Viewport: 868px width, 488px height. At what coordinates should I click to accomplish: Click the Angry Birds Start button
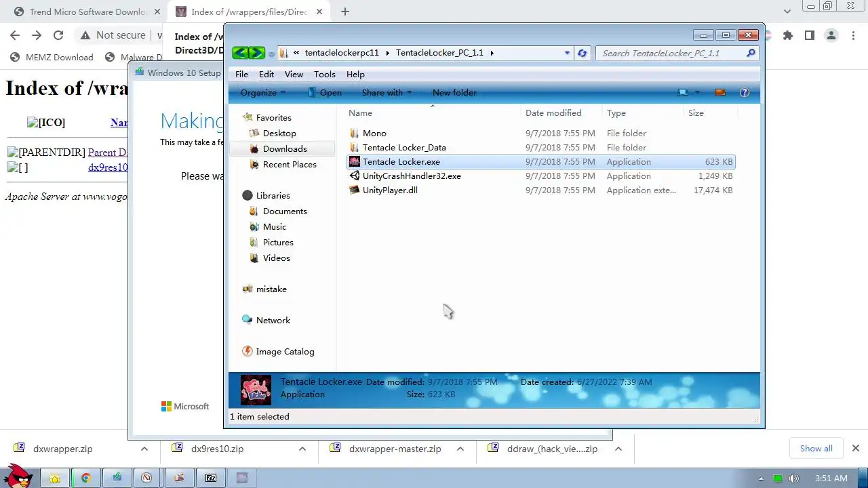coord(17,477)
